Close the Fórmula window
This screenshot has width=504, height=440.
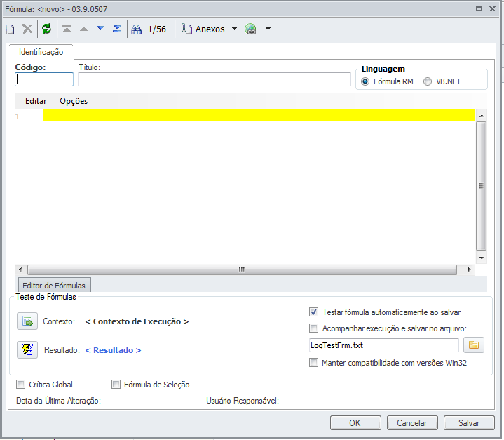click(x=492, y=9)
